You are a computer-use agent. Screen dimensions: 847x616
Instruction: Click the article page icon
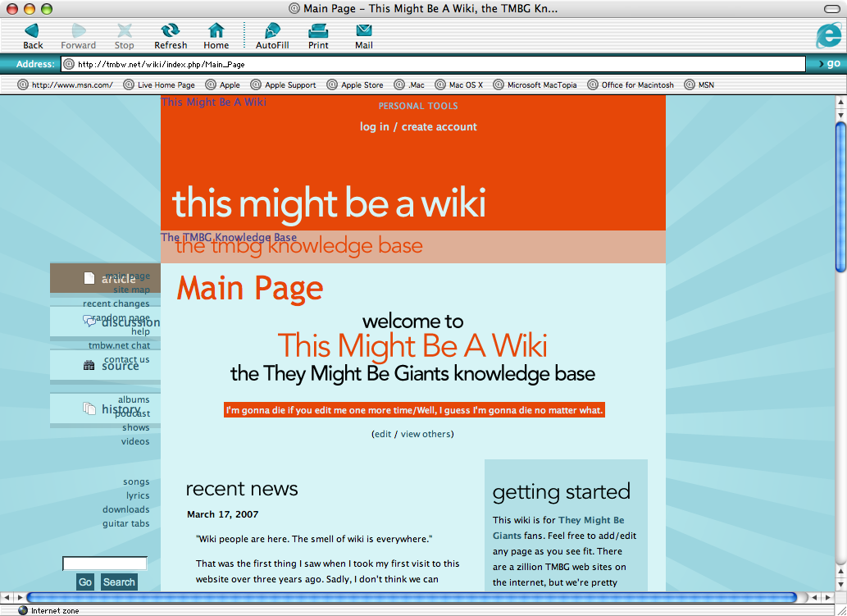pyautogui.click(x=89, y=278)
